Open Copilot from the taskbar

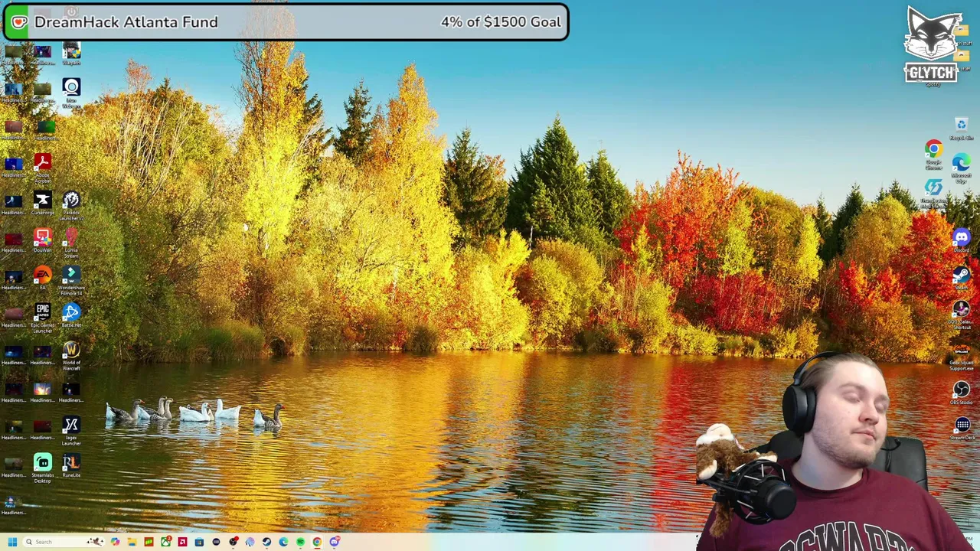(x=115, y=542)
